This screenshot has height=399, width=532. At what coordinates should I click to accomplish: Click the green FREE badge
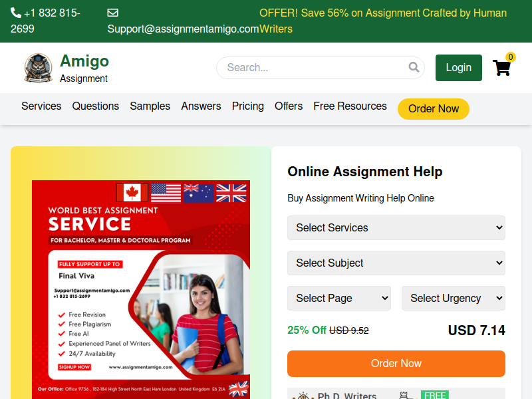435,395
